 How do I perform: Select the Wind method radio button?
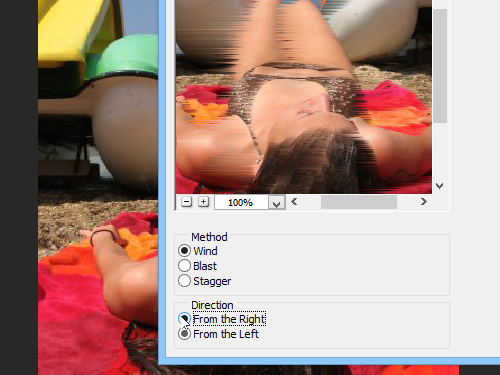184,251
